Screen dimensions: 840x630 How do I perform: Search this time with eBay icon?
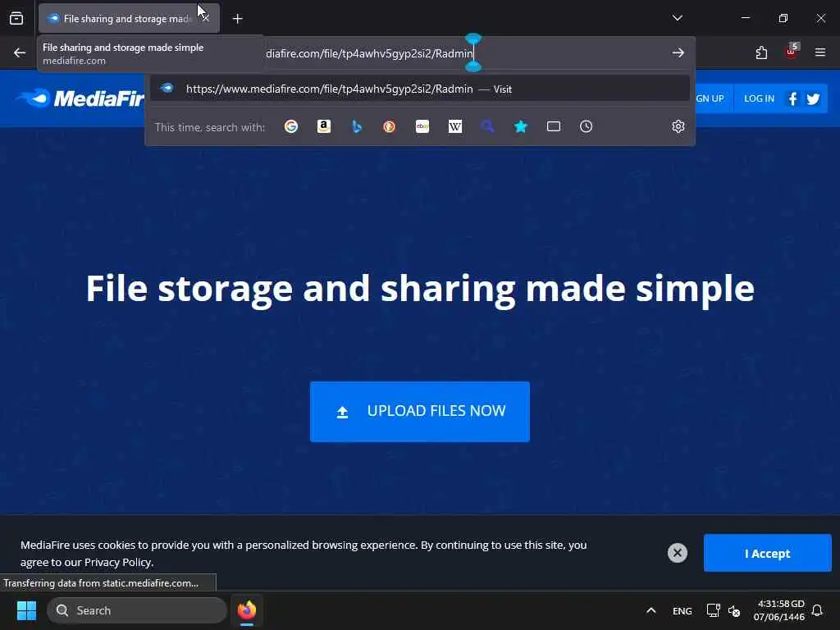click(422, 126)
